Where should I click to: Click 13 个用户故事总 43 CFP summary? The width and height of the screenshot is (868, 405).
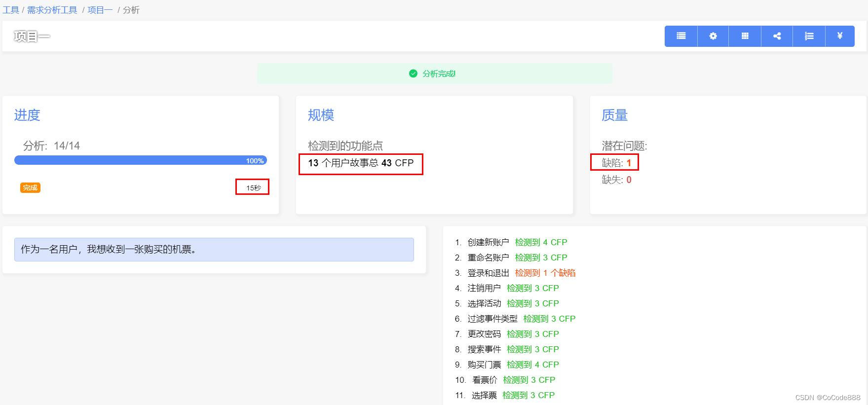(x=361, y=163)
